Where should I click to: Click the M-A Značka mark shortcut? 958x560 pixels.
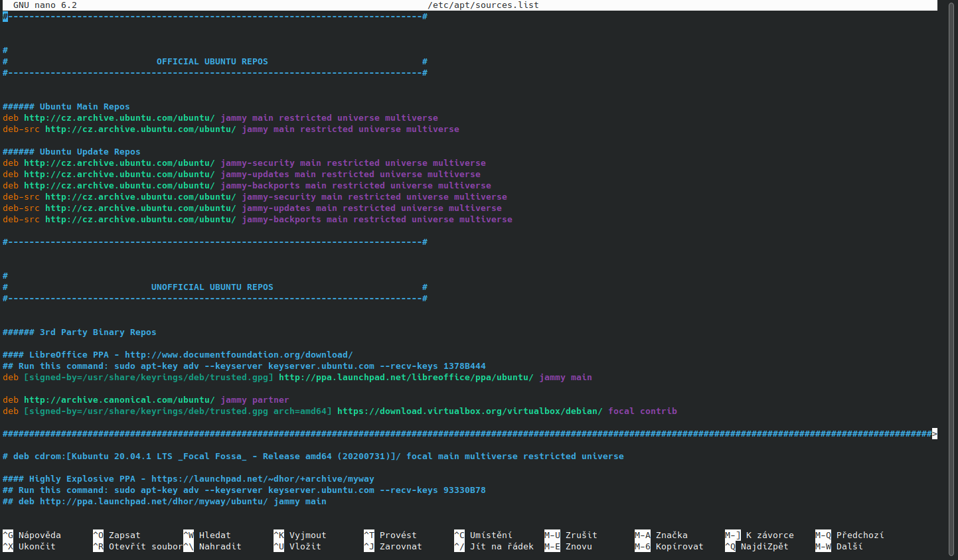click(661, 535)
